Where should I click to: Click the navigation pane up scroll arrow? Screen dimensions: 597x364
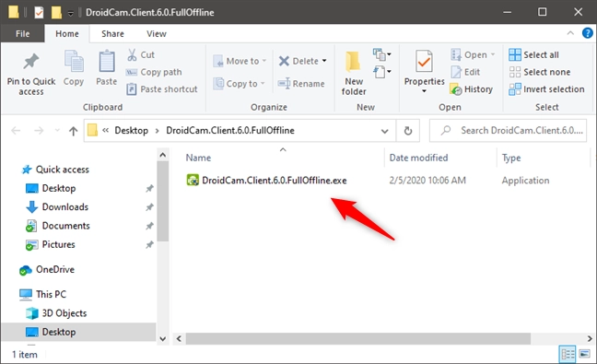click(x=162, y=155)
